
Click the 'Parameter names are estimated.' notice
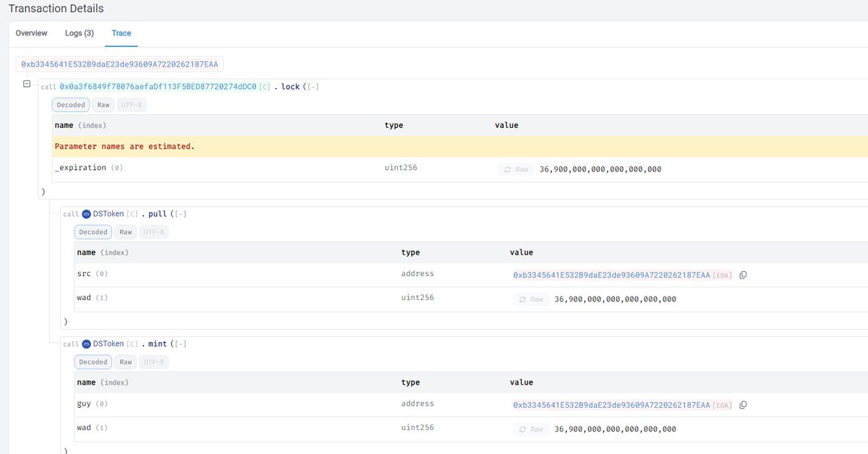[x=124, y=146]
